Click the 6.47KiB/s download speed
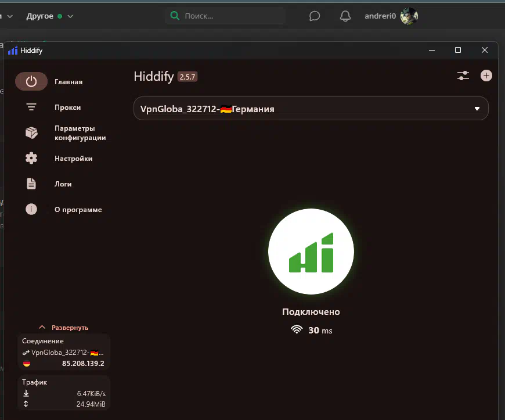Screen dimensions: 505x420 91,394
